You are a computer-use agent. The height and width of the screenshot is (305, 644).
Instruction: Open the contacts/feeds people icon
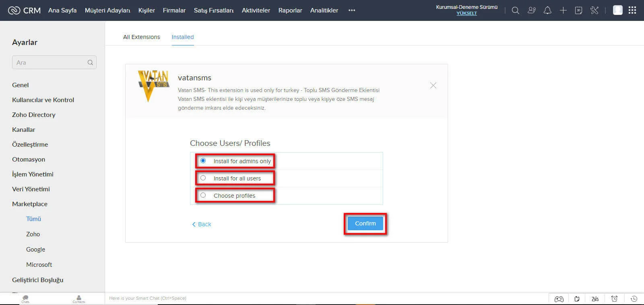(x=532, y=10)
